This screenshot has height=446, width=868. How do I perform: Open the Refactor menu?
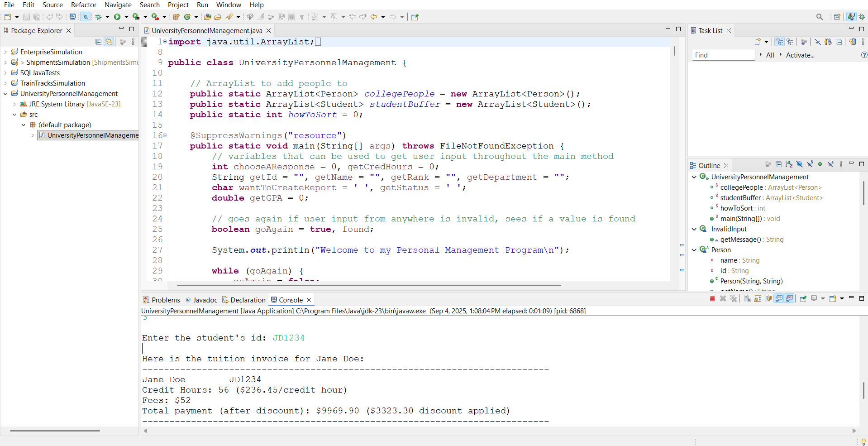click(83, 5)
